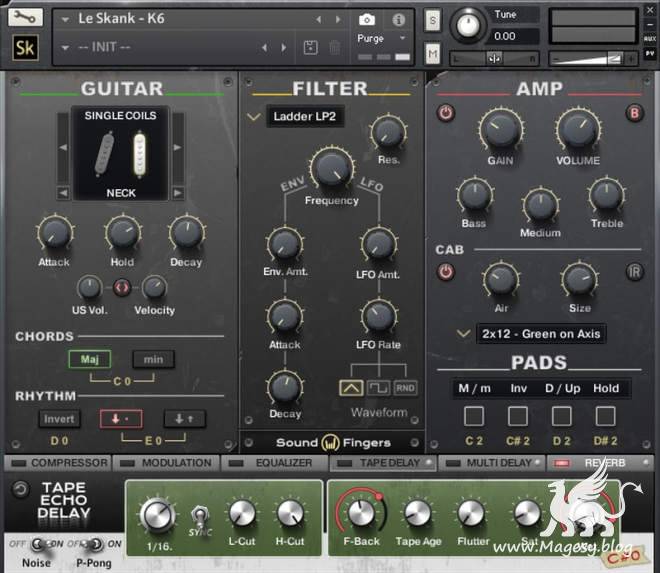Click rhythm Invert button
Viewport: 660px width, 573px height.
(x=59, y=419)
